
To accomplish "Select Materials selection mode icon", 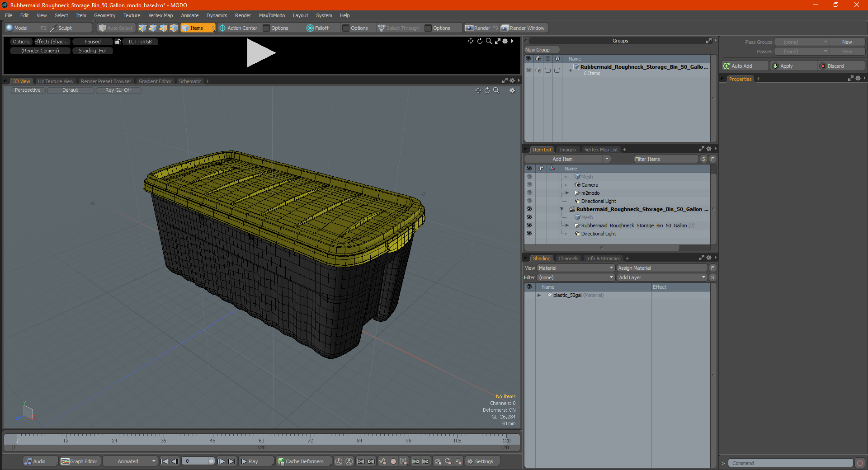I will coord(174,28).
